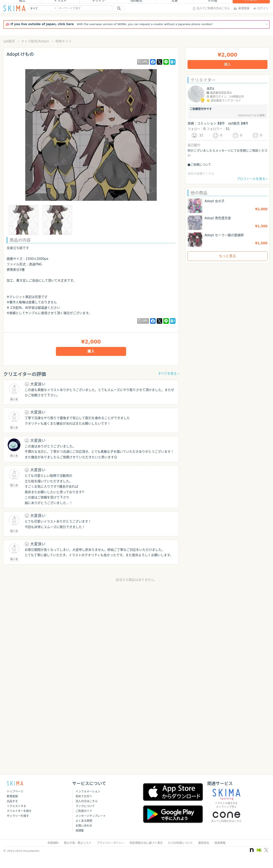Go to the キャラ販売(Adopt) breadcrumb
This screenshot has height=868, width=273.
click(35, 42)
